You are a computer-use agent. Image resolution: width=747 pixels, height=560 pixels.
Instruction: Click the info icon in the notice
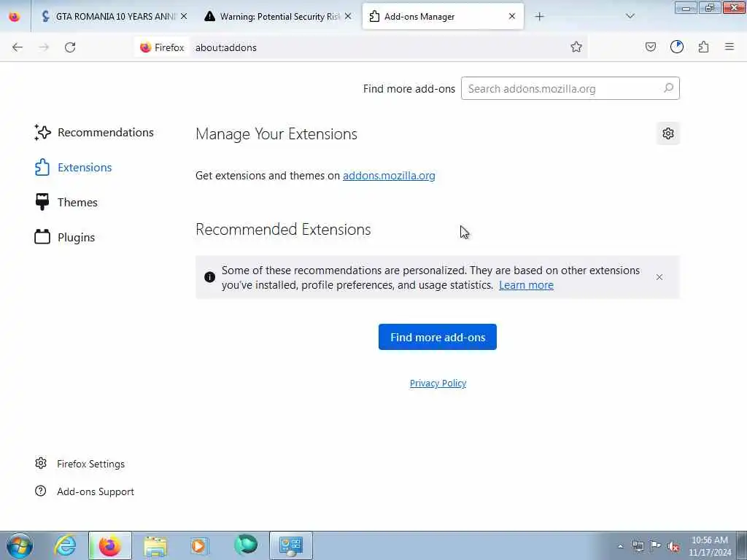coord(209,277)
